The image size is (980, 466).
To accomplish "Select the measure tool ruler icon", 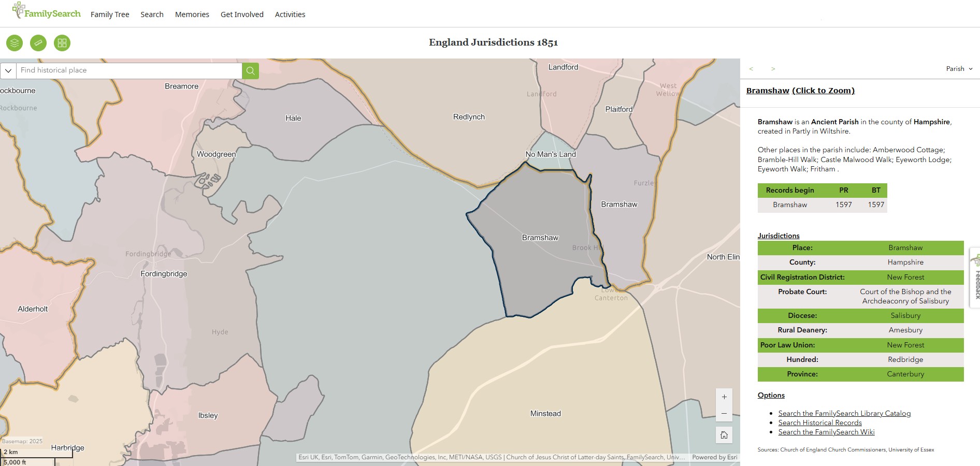I will [x=38, y=43].
